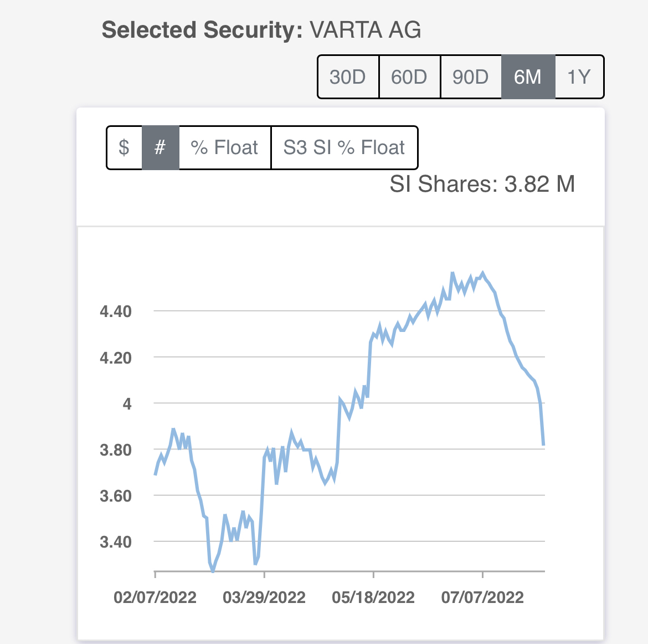Switch chart to % Float view
The height and width of the screenshot is (644, 648).
click(224, 147)
